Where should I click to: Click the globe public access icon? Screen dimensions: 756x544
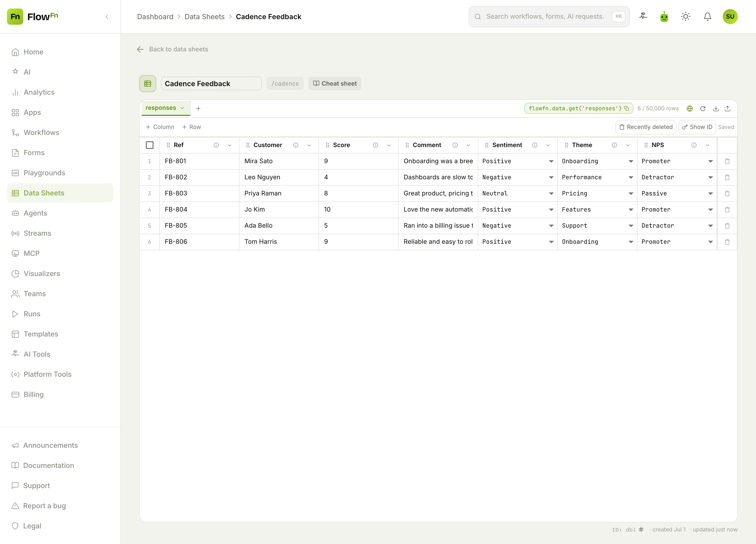tap(690, 109)
